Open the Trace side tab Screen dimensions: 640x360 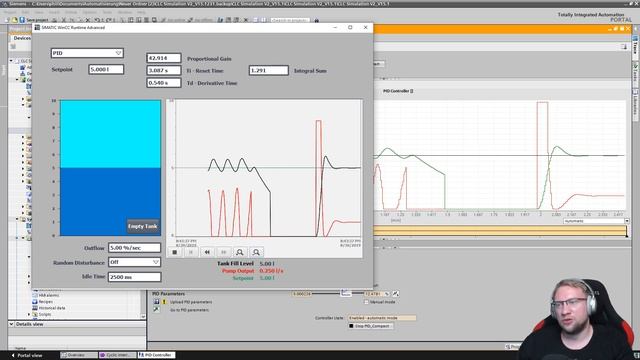click(636, 47)
